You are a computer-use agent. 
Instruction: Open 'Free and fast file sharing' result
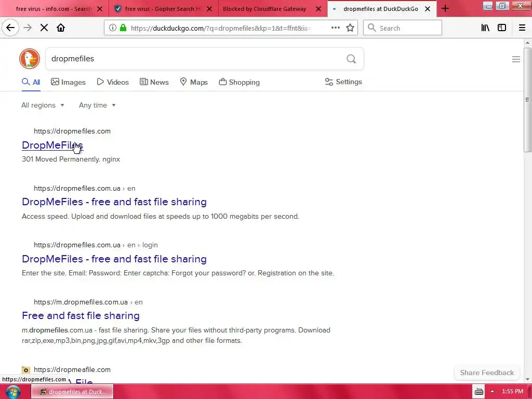[81, 315]
